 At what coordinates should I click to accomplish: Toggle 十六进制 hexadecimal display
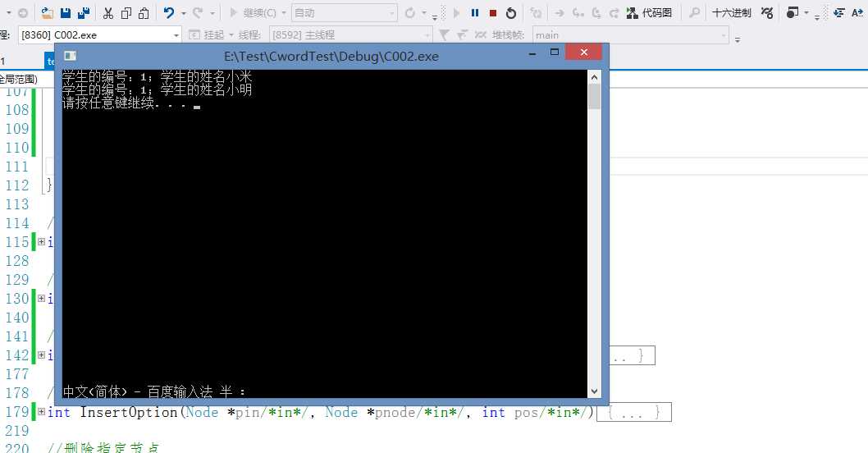(731, 13)
